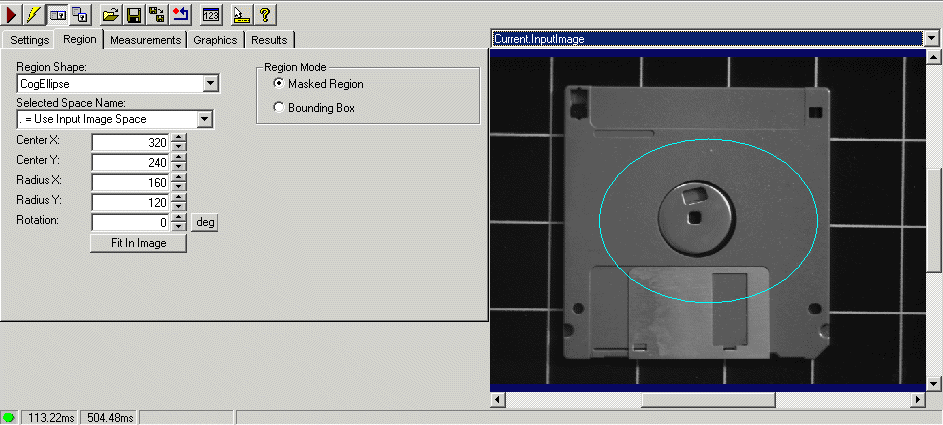Choose the Bounding Box region mode
Image resolution: width=943 pixels, height=425 pixels.
click(x=278, y=108)
